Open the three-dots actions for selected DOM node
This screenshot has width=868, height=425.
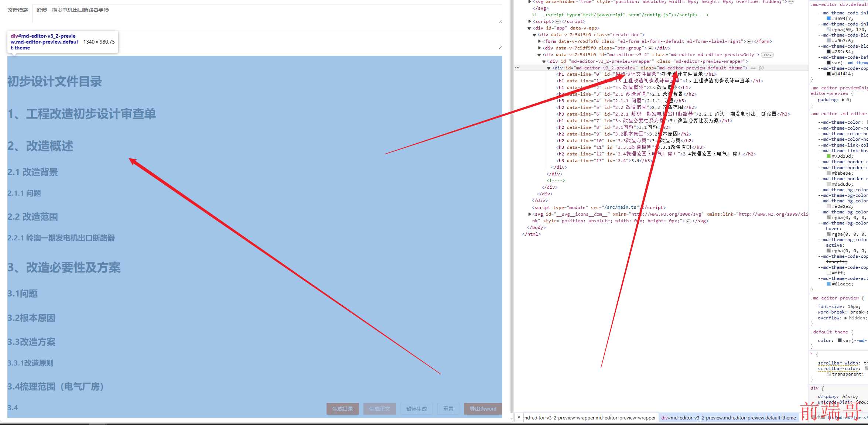coord(517,68)
